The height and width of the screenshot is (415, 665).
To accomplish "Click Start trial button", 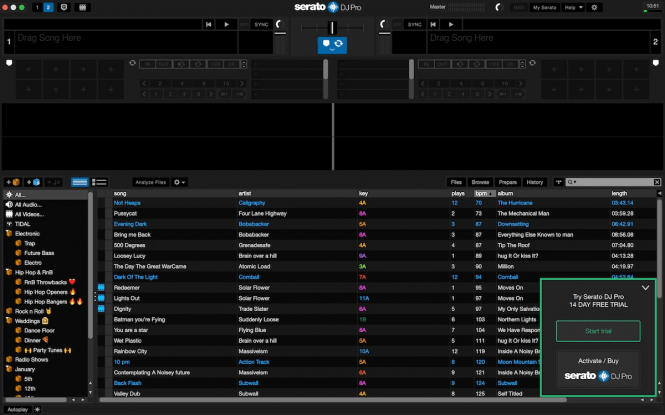I will (x=598, y=331).
